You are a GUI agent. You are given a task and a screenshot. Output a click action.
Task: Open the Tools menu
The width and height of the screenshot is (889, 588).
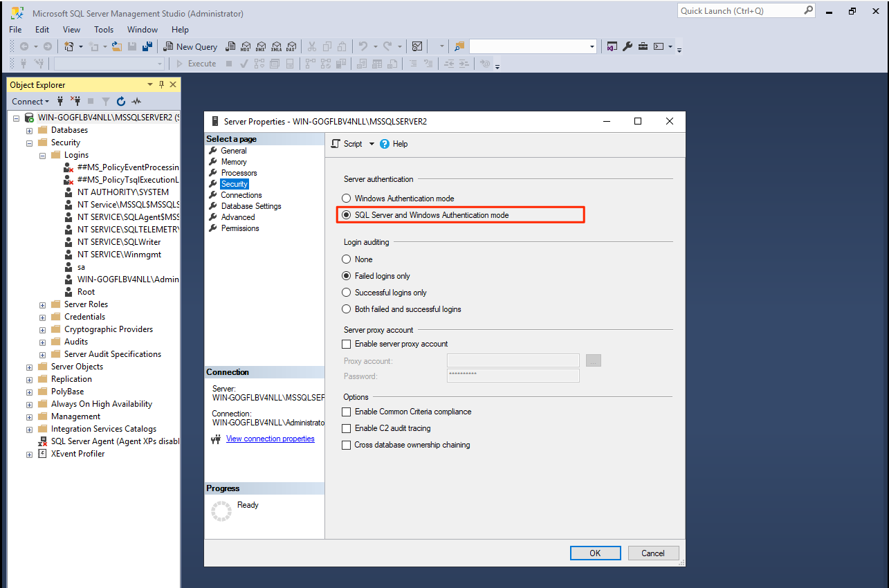(104, 30)
